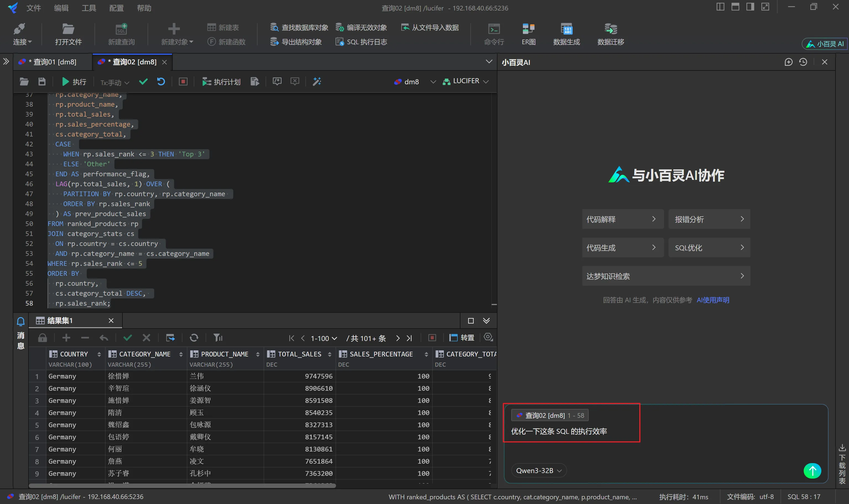The width and height of the screenshot is (849, 504).
Task: Click the commit checkmark in editor toolbar
Action: [x=143, y=82]
